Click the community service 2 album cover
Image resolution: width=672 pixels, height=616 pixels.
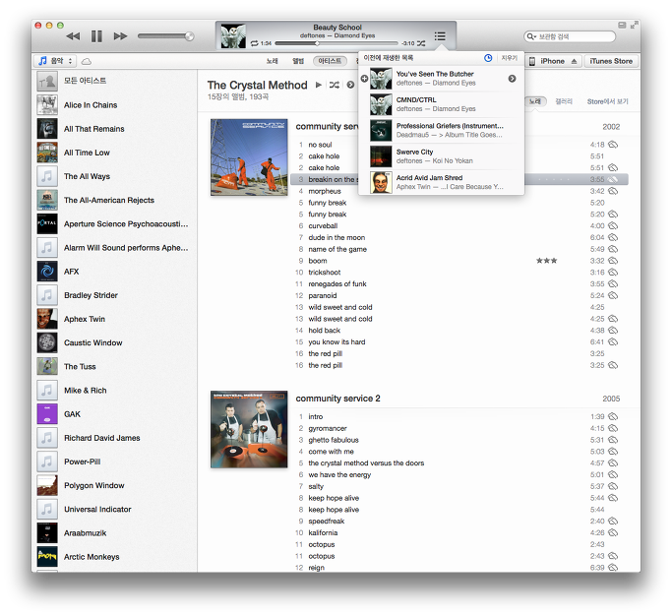(249, 429)
